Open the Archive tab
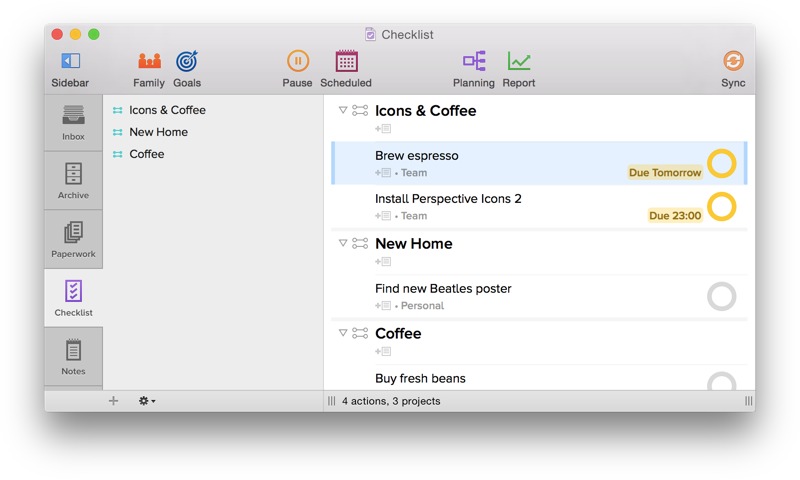Image resolution: width=800 pixels, height=480 pixels. click(x=73, y=181)
